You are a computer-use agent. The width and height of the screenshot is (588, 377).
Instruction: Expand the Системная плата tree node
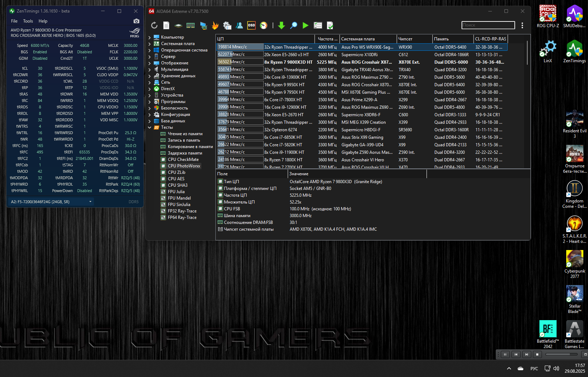[149, 44]
